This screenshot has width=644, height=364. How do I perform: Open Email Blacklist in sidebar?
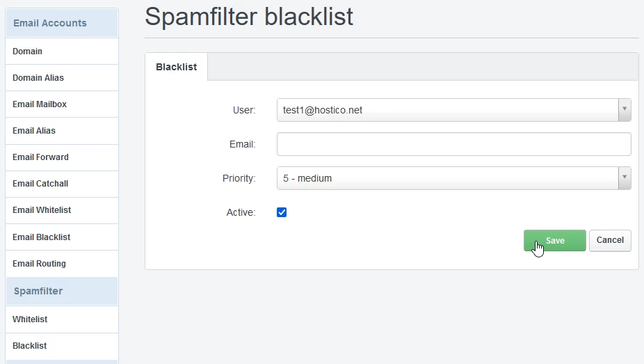[41, 237]
